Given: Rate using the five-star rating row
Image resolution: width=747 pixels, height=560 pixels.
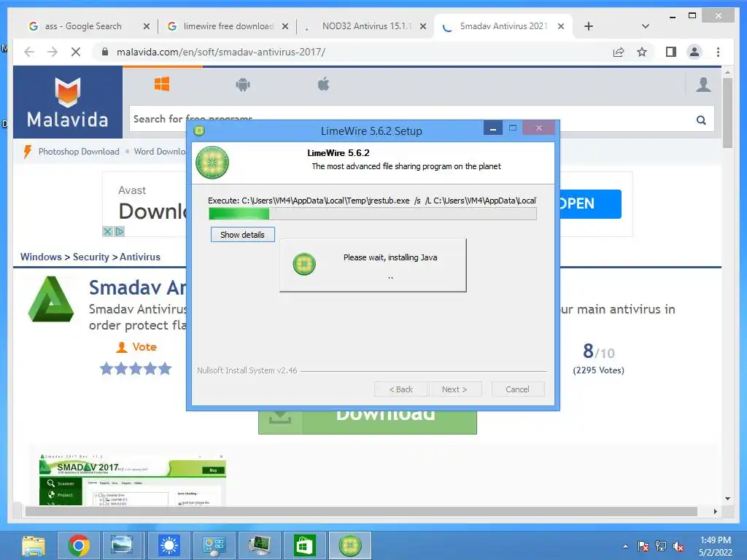Looking at the screenshot, I should (136, 368).
